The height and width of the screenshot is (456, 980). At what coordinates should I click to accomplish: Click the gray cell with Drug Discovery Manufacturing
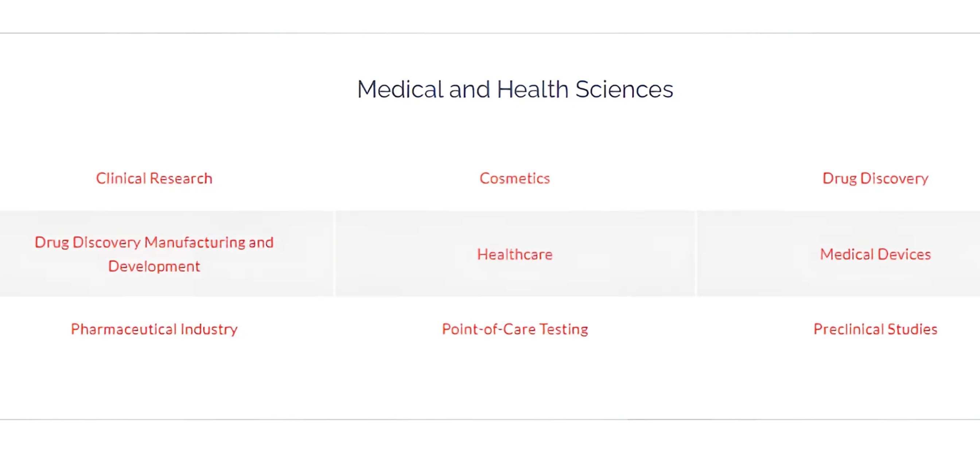[167, 254]
